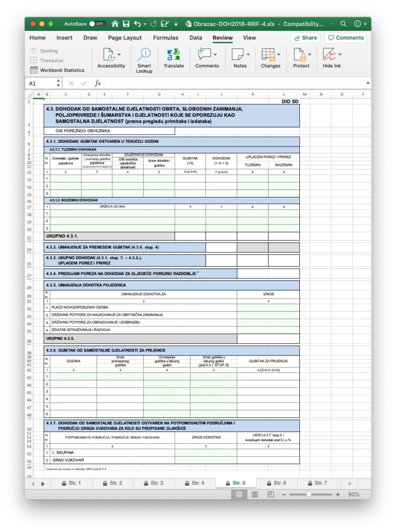Image resolution: width=396 pixels, height=532 pixels.
Task: Click the Undo arrow icon
Action: [x=137, y=24]
